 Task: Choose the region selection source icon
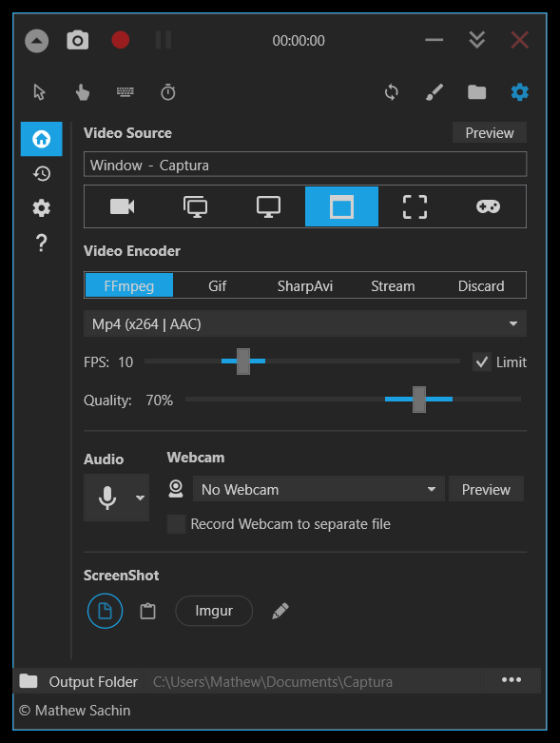415,206
